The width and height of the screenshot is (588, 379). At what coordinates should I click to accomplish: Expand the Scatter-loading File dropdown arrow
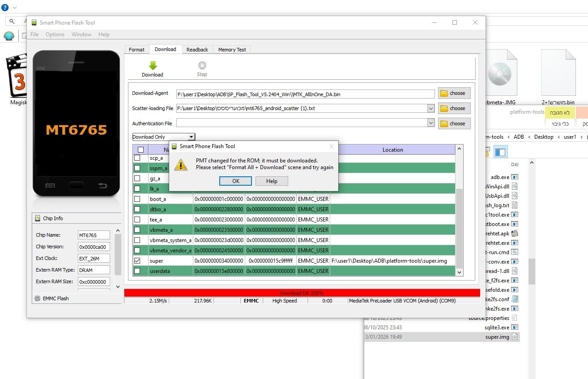(430, 108)
